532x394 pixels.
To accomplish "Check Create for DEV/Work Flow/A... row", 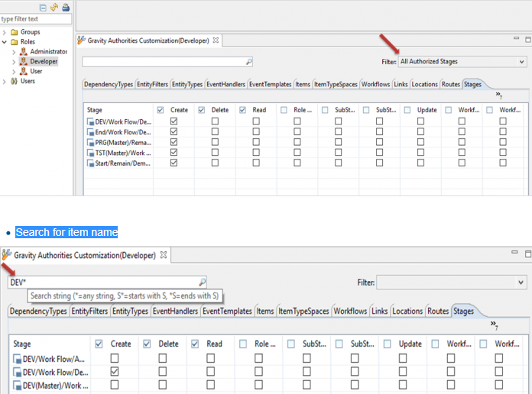I will click(x=115, y=358).
